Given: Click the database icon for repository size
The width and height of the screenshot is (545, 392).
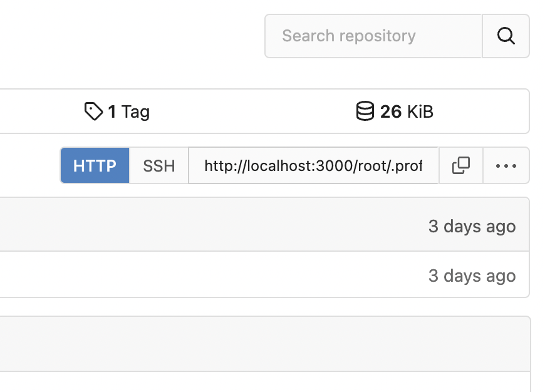Looking at the screenshot, I should point(365,111).
